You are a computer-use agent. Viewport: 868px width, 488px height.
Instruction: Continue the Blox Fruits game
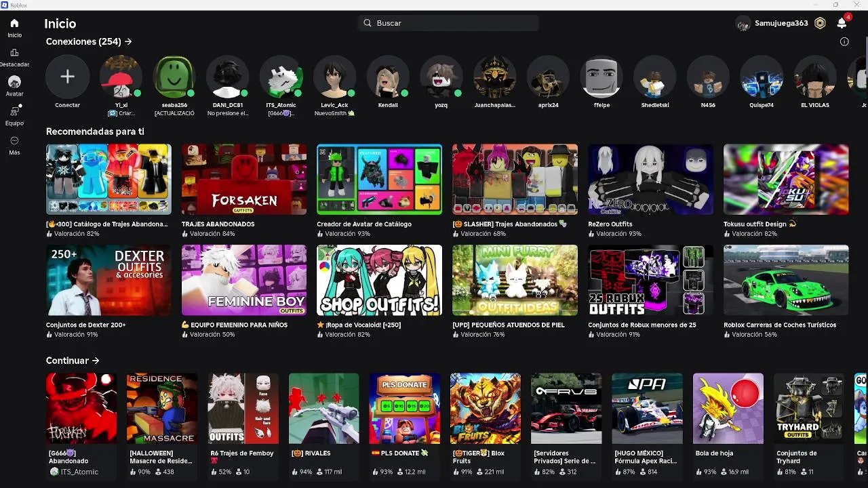[486, 408]
